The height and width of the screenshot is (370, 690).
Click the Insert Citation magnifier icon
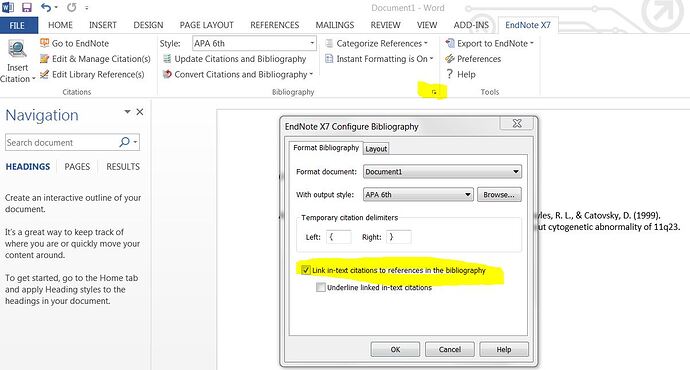pyautogui.click(x=17, y=50)
